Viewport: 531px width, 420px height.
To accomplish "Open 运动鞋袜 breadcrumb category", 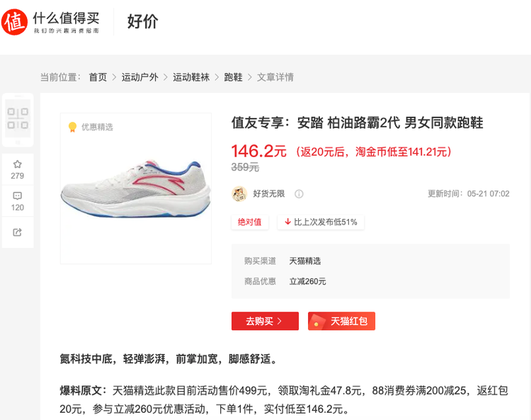I will pos(191,77).
